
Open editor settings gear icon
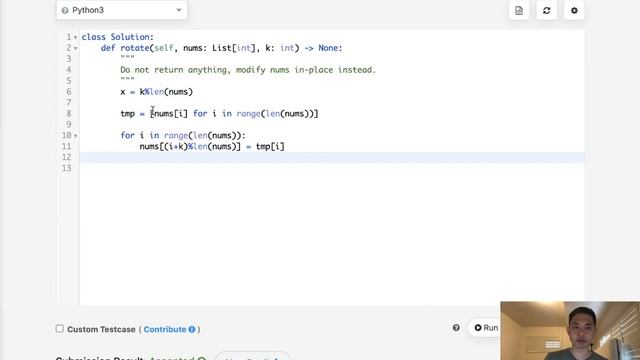tap(574, 11)
